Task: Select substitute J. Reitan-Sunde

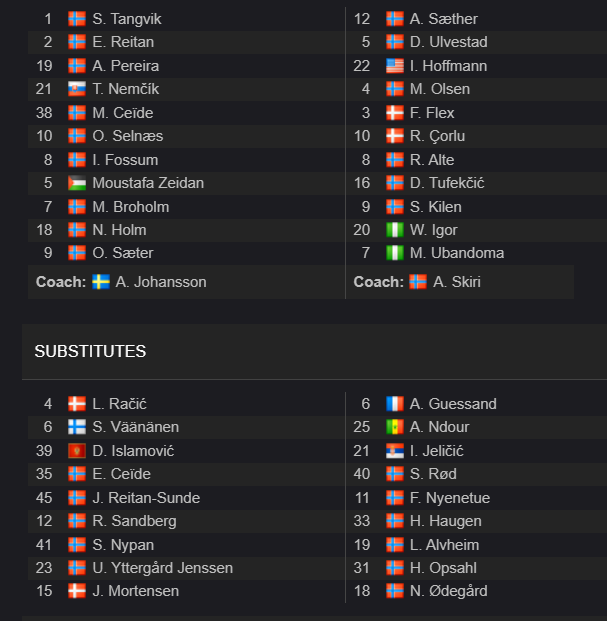Action: click(x=146, y=498)
